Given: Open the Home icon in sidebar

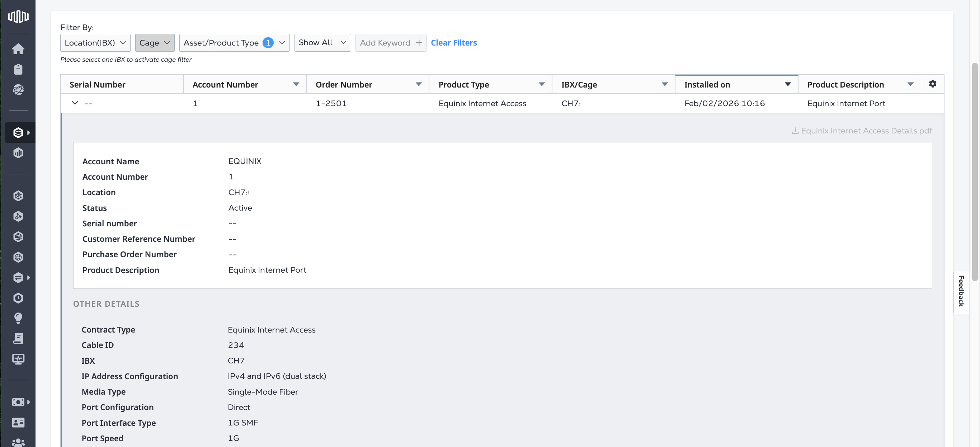Looking at the screenshot, I should click(18, 49).
